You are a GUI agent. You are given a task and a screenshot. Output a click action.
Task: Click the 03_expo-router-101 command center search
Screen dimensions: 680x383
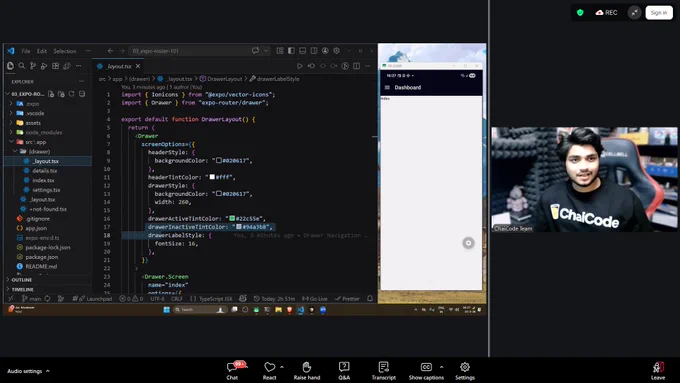pyautogui.click(x=189, y=51)
